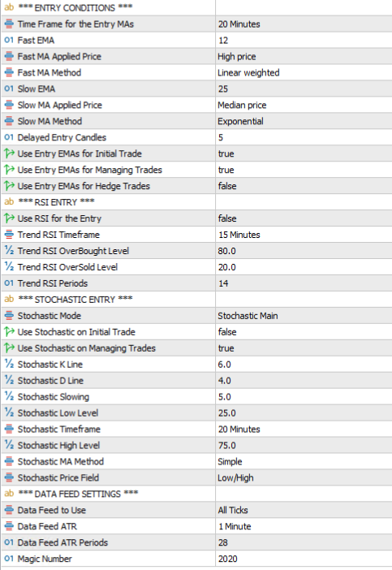The height and width of the screenshot is (570, 392).
Task: Toggle Use Stochastic on Initial Trade false value
Action: (304, 332)
